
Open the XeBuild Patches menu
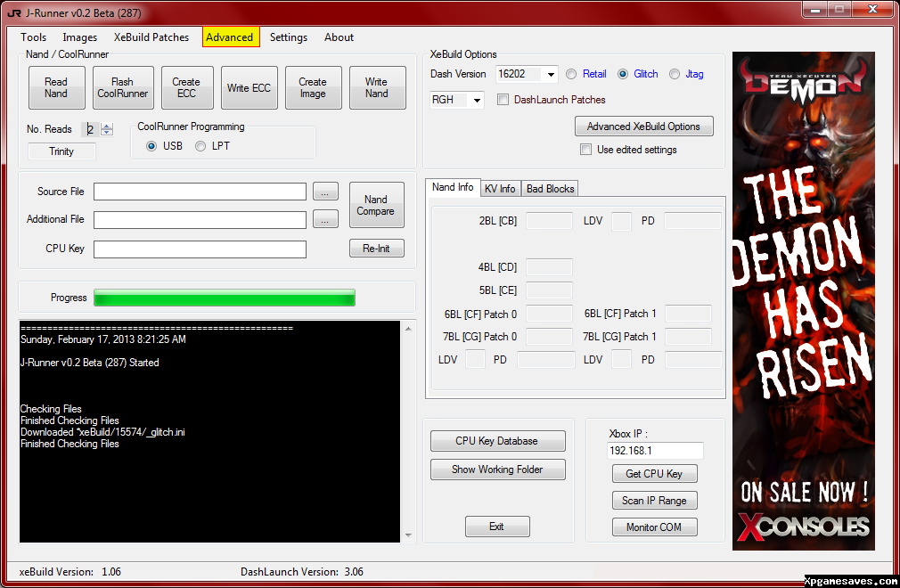click(x=151, y=37)
